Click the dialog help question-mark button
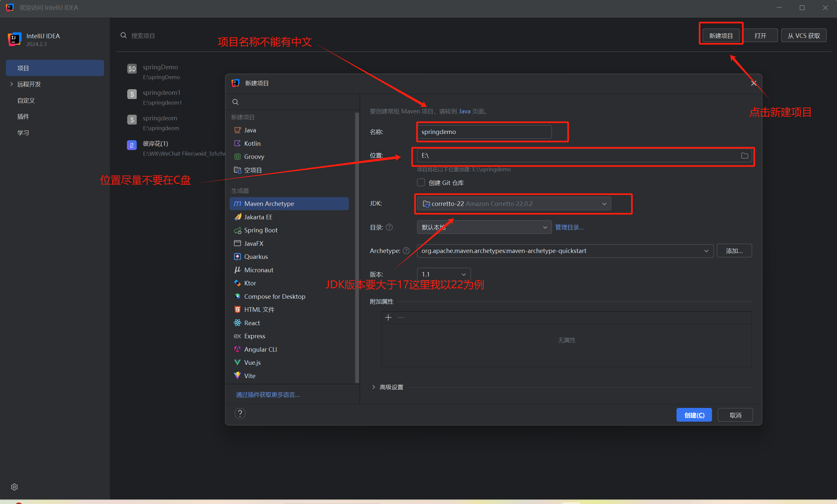The height and width of the screenshot is (504, 837). pyautogui.click(x=240, y=413)
